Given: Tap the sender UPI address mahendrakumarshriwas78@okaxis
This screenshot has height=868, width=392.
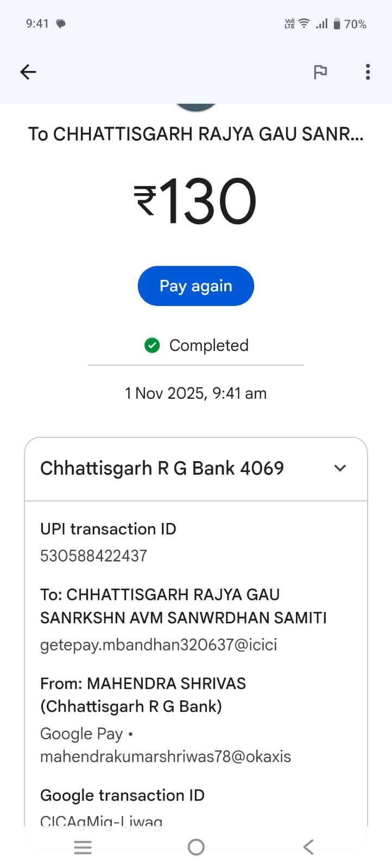Looking at the screenshot, I should click(x=166, y=756).
